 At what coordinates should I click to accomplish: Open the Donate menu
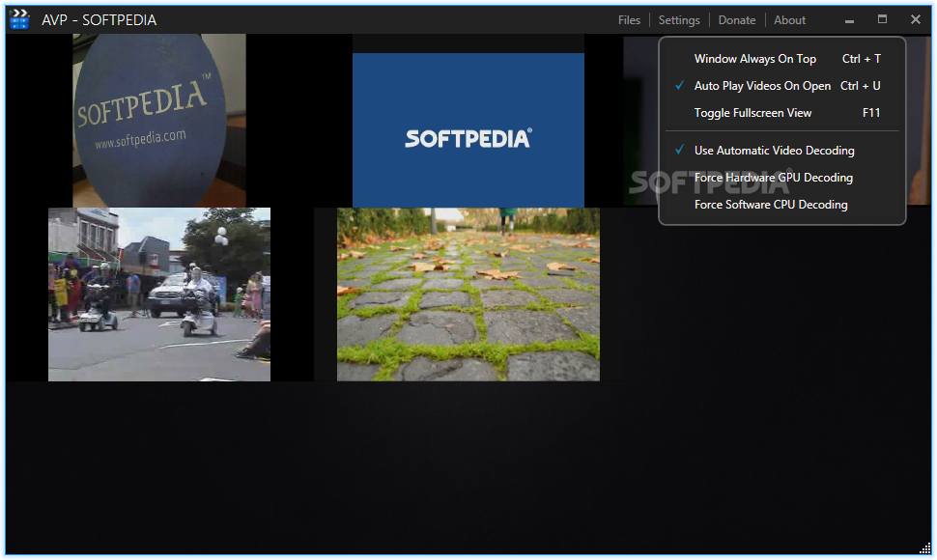click(x=737, y=20)
